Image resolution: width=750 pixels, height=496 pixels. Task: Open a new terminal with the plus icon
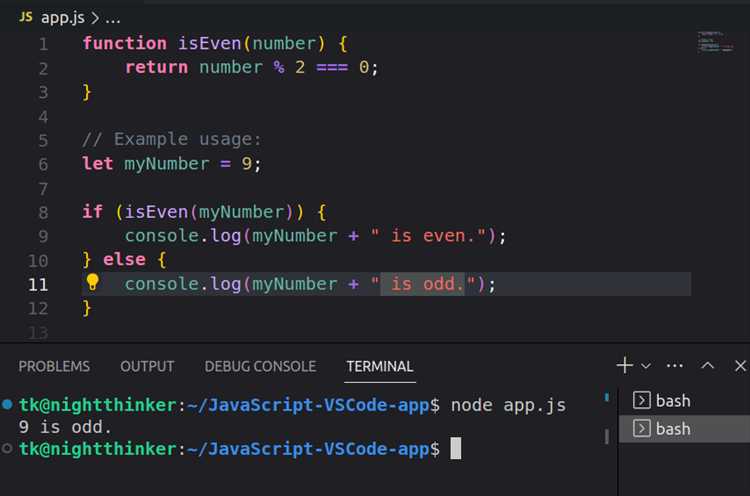pyautogui.click(x=624, y=365)
